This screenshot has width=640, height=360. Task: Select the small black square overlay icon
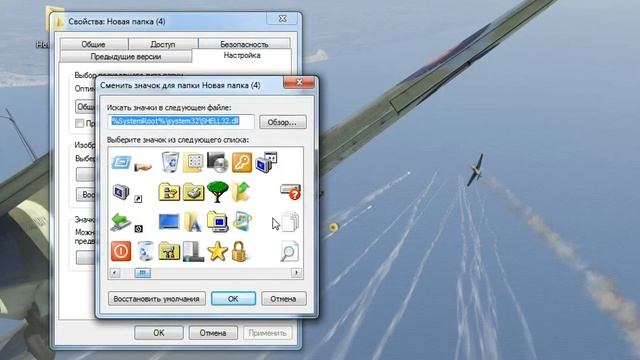(138, 229)
